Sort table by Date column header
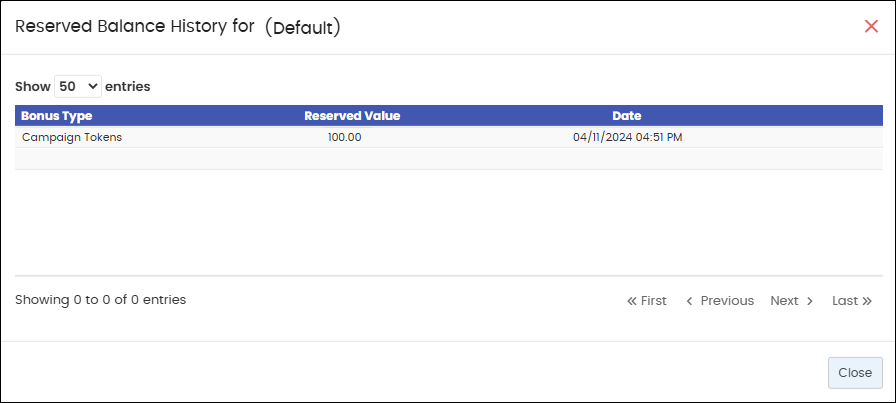Screen dimensions: 896x403 627,115
